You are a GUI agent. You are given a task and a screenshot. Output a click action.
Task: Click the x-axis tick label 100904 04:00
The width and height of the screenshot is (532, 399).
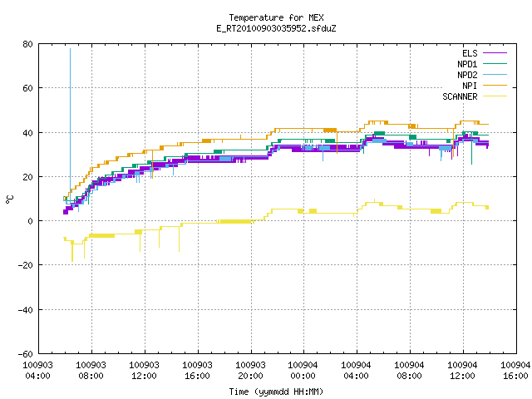pyautogui.click(x=357, y=371)
